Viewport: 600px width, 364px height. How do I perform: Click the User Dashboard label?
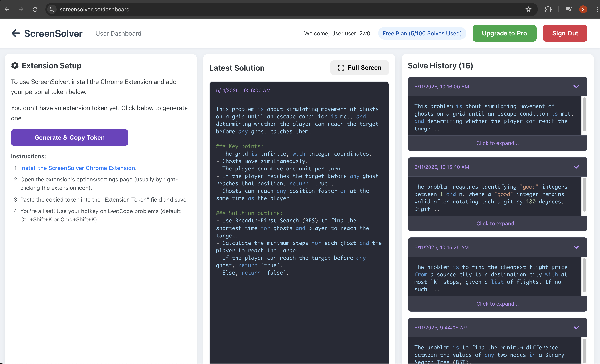click(x=118, y=33)
